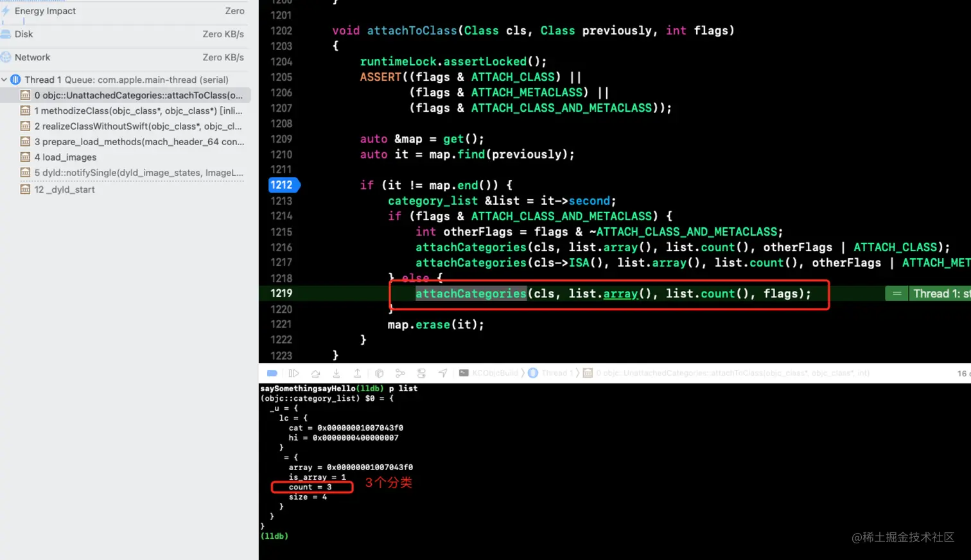Step into the function call
The width and height of the screenshot is (971, 560).
[337, 373]
